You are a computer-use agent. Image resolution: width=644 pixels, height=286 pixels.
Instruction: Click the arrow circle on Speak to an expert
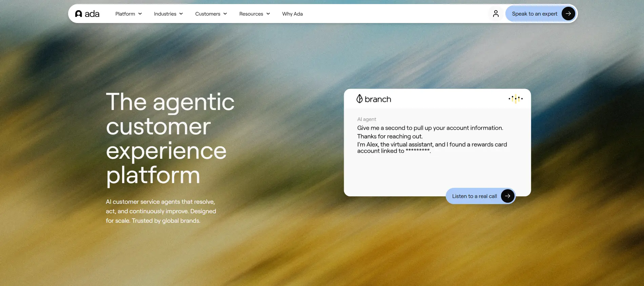tap(568, 14)
